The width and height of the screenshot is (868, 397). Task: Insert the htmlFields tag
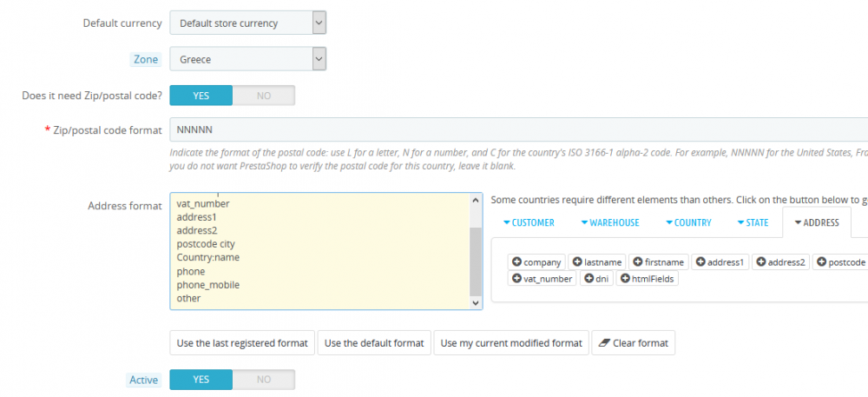pyautogui.click(x=648, y=279)
